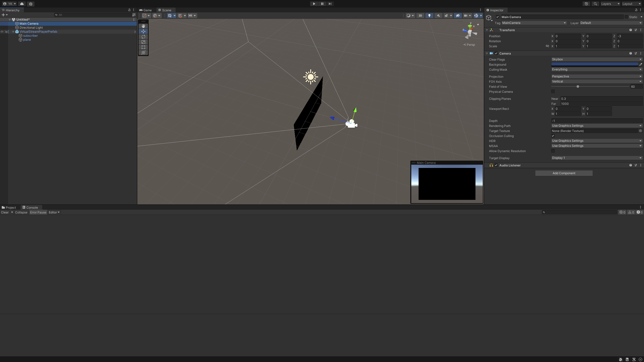Disable the Audio Listener component checkbox
The image size is (644, 362).
pos(496,165)
